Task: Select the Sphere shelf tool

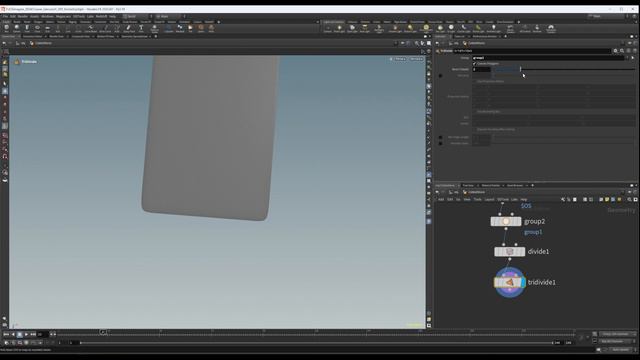Action: pos(17,28)
